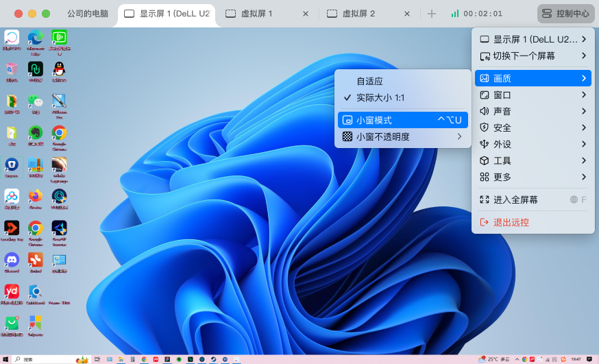Open the Steam taskbar icon
The height and width of the screenshot is (364, 599).
tap(214, 359)
